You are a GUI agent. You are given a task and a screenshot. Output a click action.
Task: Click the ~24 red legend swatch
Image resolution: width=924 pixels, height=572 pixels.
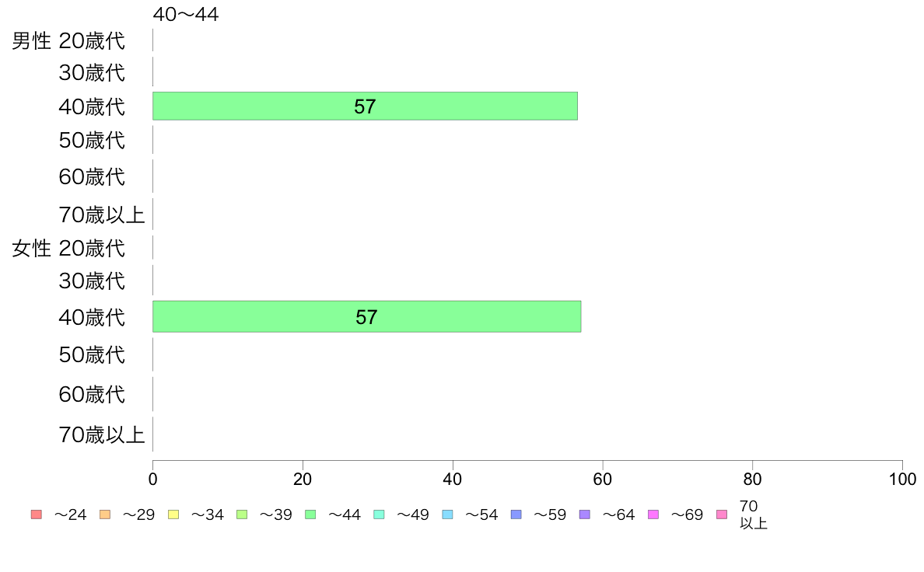pos(37,514)
